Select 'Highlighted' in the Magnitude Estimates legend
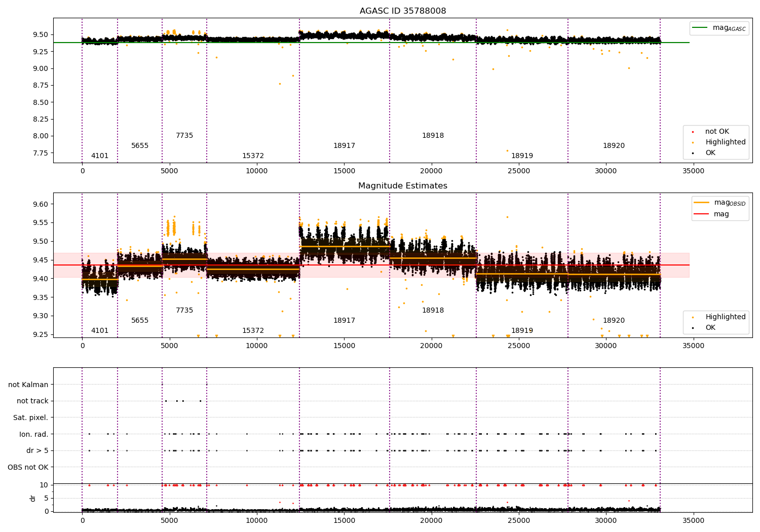 click(x=726, y=317)
